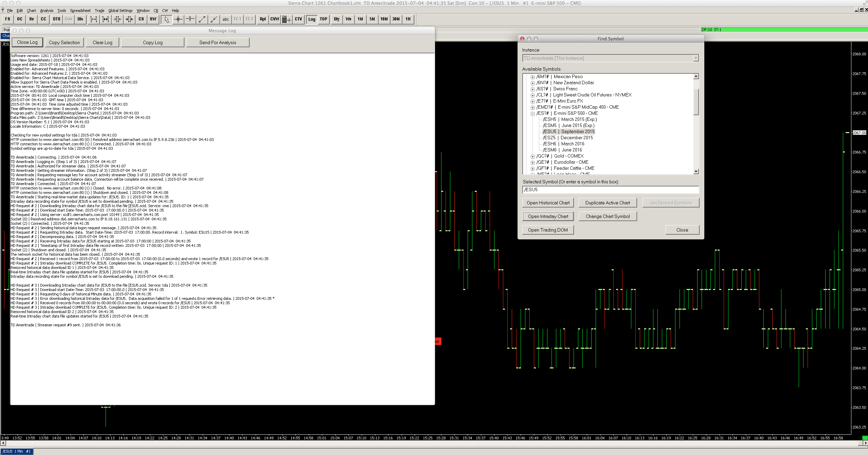The width and height of the screenshot is (868, 455).
Task: Toggle the CVW chart values window button
Action: click(x=275, y=19)
